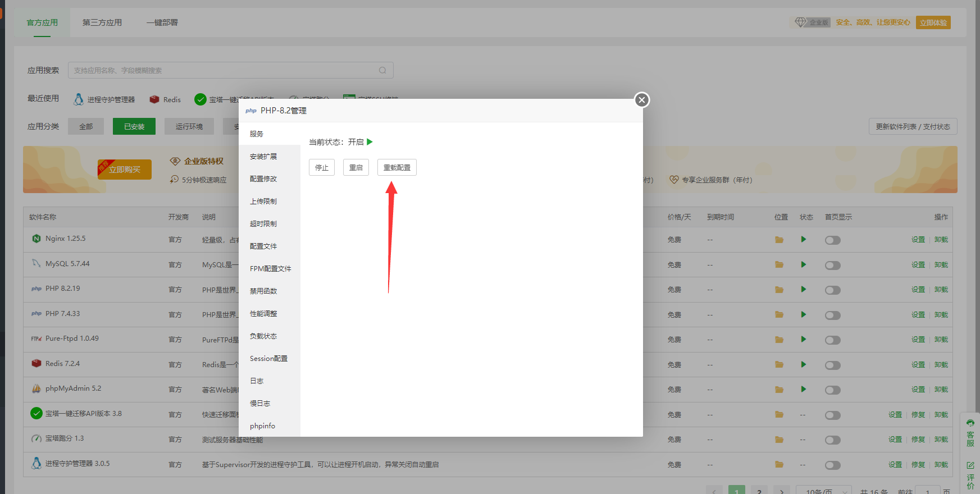Open the 配置文件 menu item

(x=270, y=246)
